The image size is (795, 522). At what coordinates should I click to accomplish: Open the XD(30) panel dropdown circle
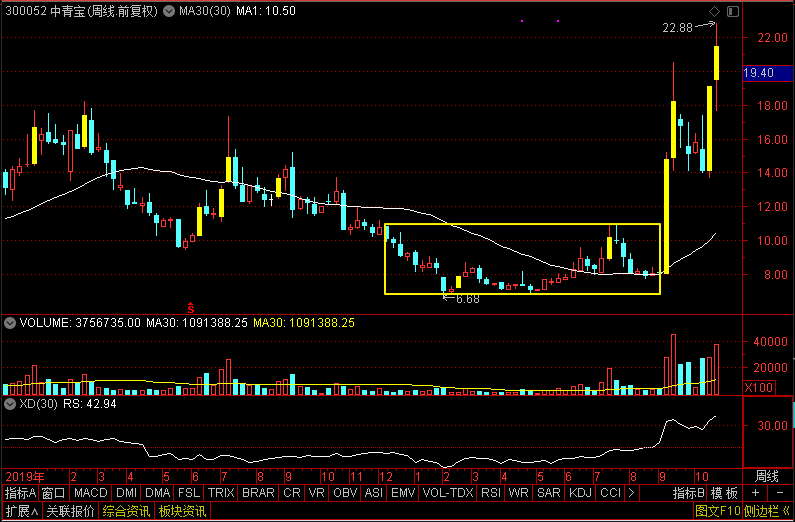point(9,404)
